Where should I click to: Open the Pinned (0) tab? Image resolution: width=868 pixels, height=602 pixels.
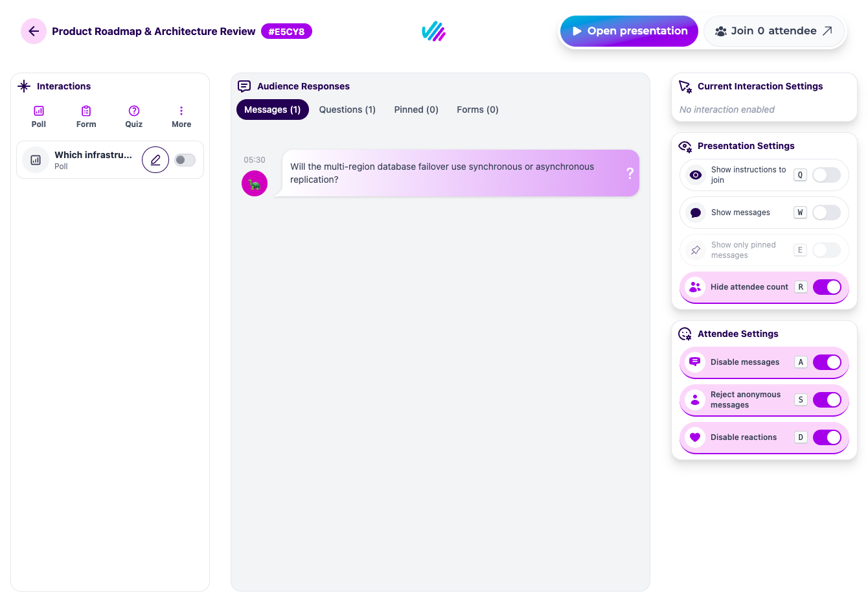(x=417, y=110)
